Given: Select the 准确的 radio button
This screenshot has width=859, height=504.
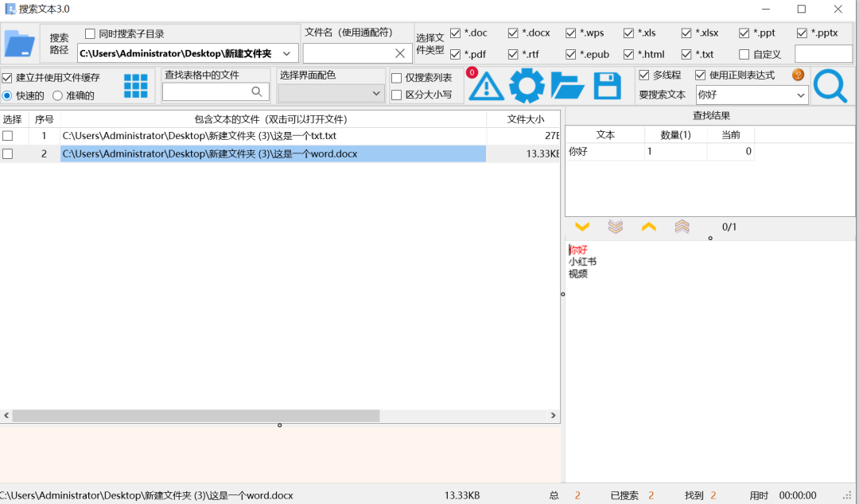Looking at the screenshot, I should click(58, 95).
